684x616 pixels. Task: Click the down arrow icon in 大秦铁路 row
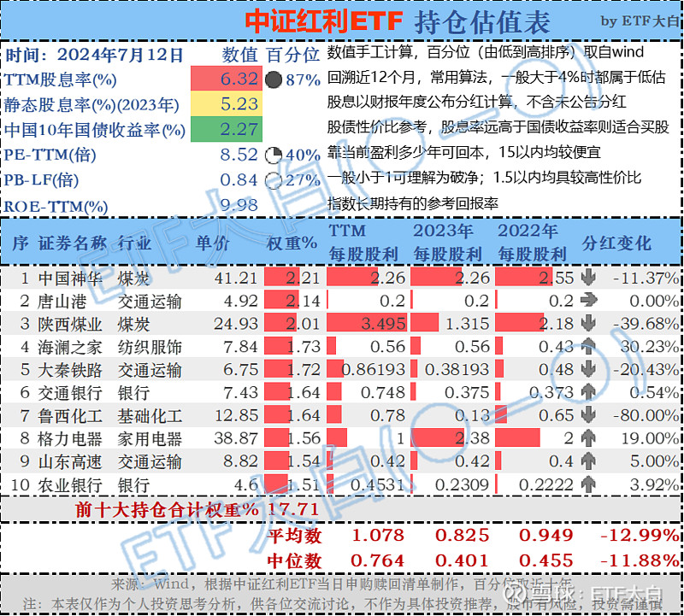click(x=588, y=369)
